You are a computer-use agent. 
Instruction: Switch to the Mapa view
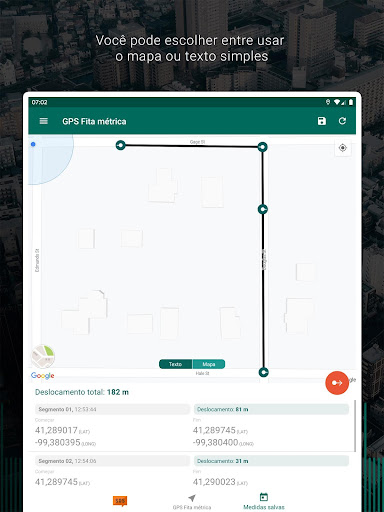click(209, 364)
